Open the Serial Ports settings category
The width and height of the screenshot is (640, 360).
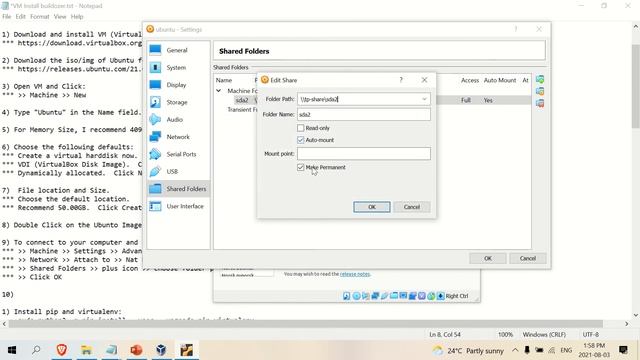click(178, 154)
